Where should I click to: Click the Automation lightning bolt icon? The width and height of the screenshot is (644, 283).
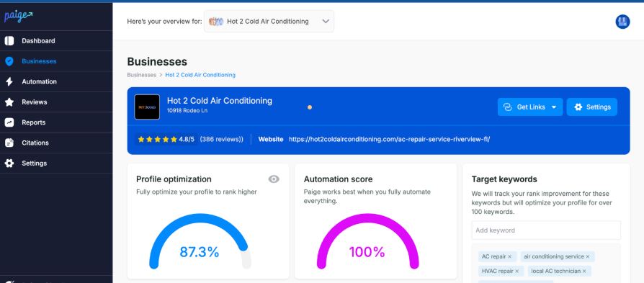point(9,82)
